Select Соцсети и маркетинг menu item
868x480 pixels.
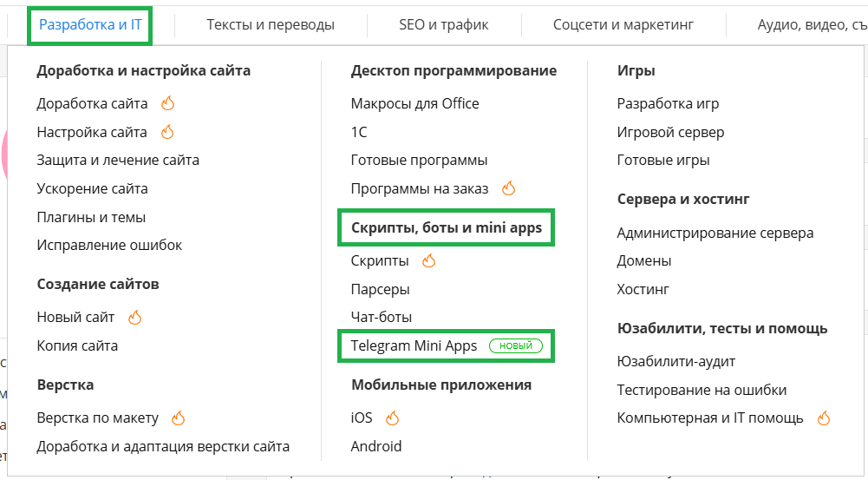click(623, 24)
